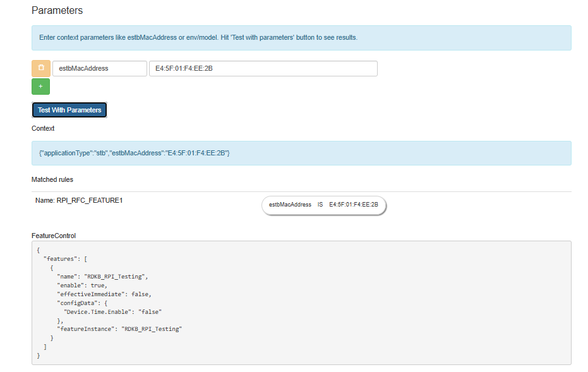The image size is (588, 372).
Task: Click the context JSON with applicationType stb
Action: [x=134, y=153]
